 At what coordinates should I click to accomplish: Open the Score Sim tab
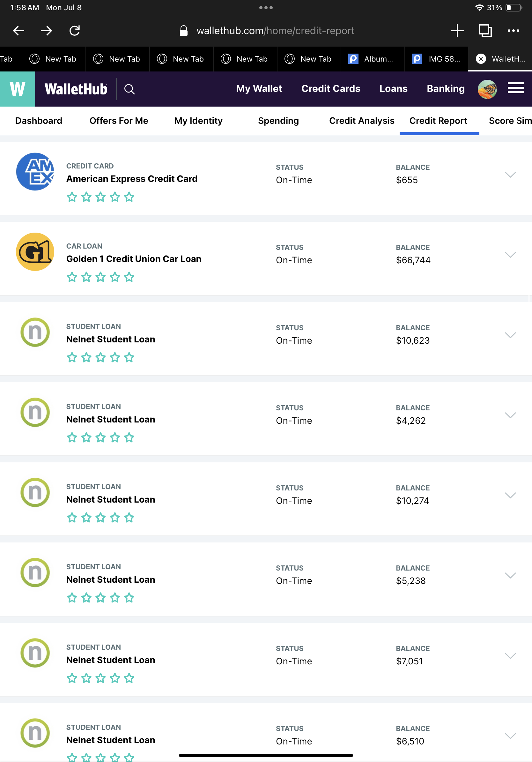(510, 121)
